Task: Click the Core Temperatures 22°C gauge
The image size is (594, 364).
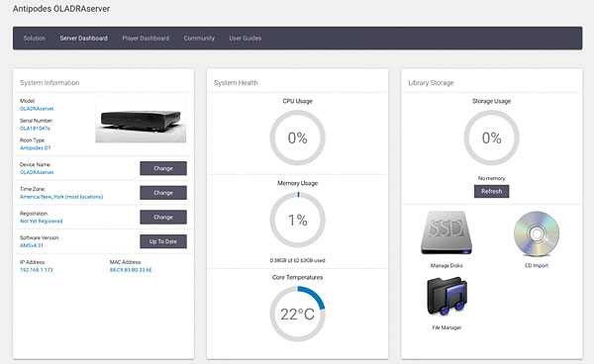Action: (x=297, y=314)
